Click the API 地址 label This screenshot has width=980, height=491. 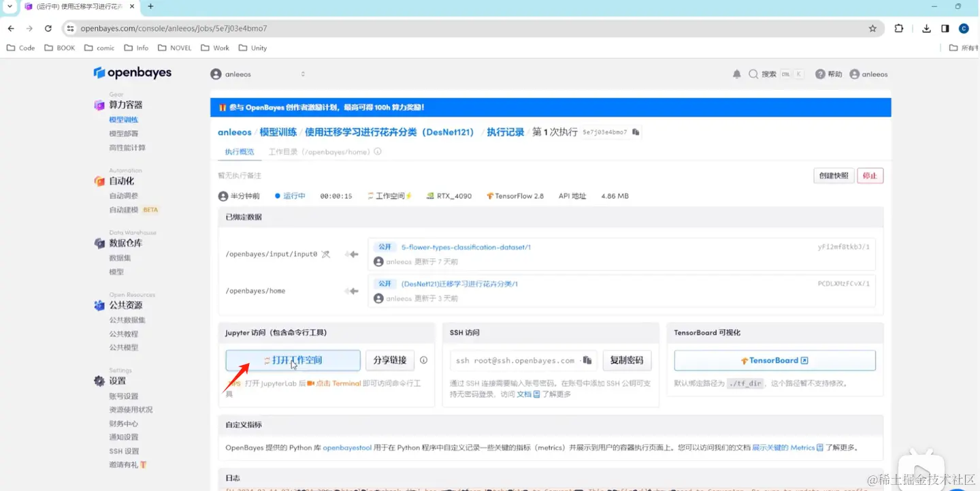[x=572, y=196]
